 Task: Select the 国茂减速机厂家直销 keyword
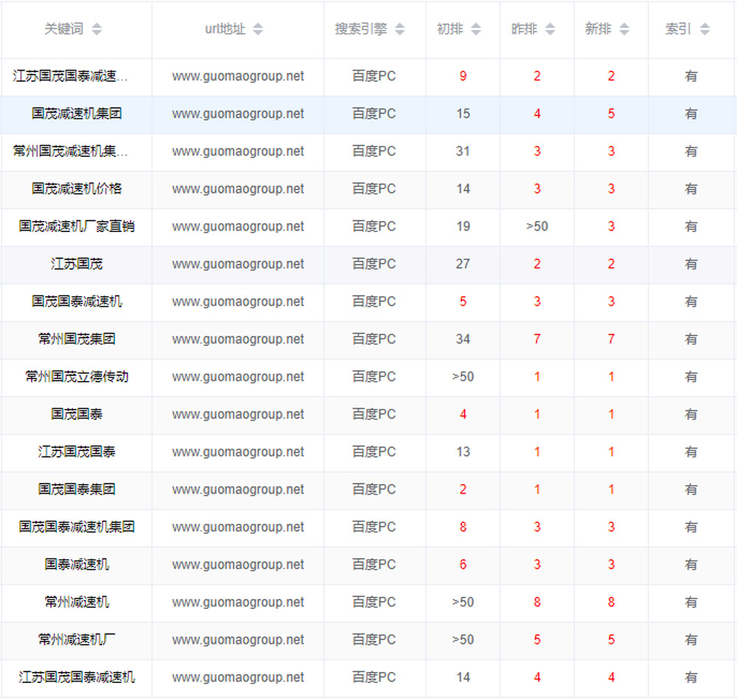[x=77, y=226]
